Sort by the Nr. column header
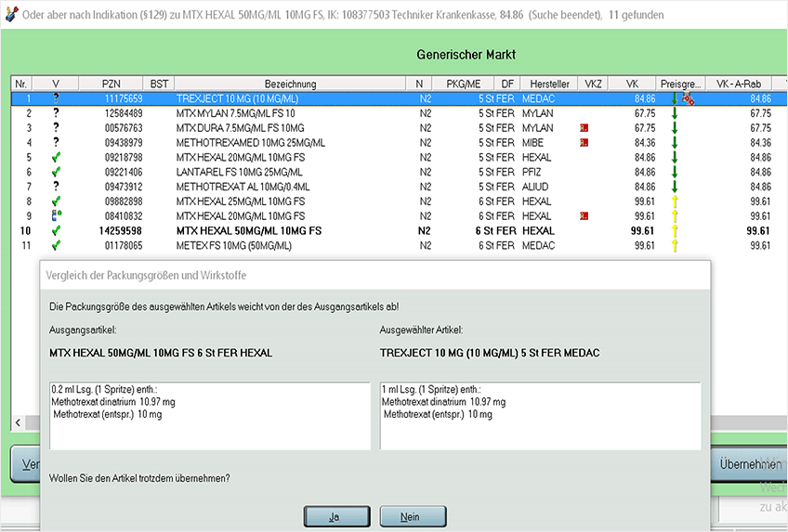Viewport: 788px width, 532px height. click(x=20, y=84)
